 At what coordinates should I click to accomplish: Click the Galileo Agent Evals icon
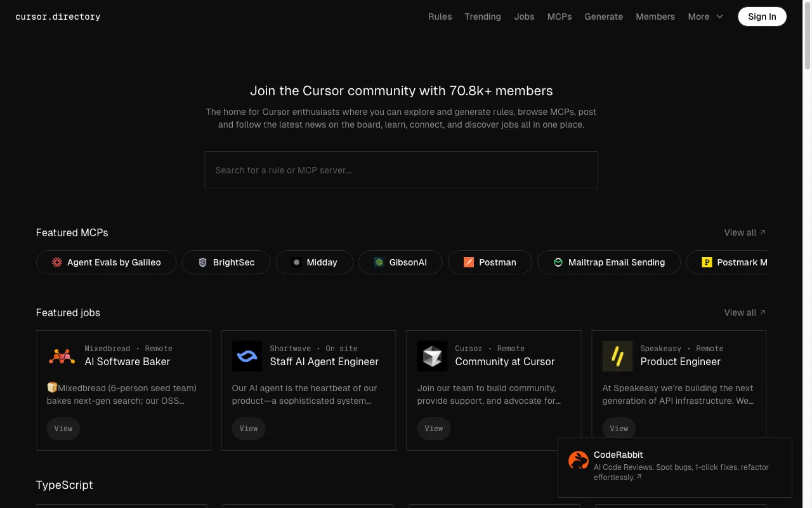tap(57, 262)
